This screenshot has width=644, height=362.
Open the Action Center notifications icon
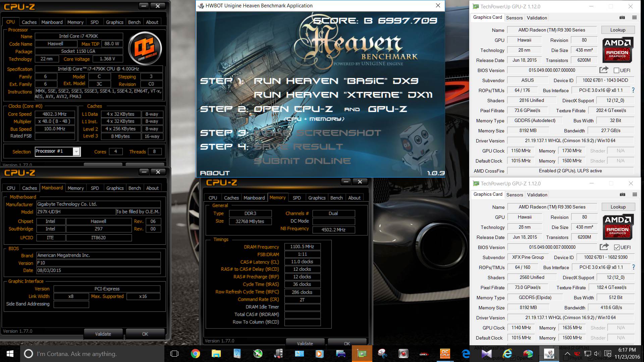point(607,354)
